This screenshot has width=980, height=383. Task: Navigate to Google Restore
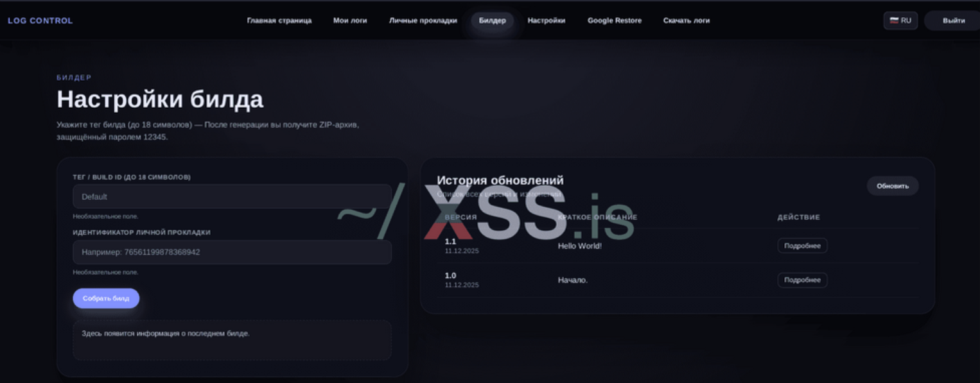[x=614, y=21]
